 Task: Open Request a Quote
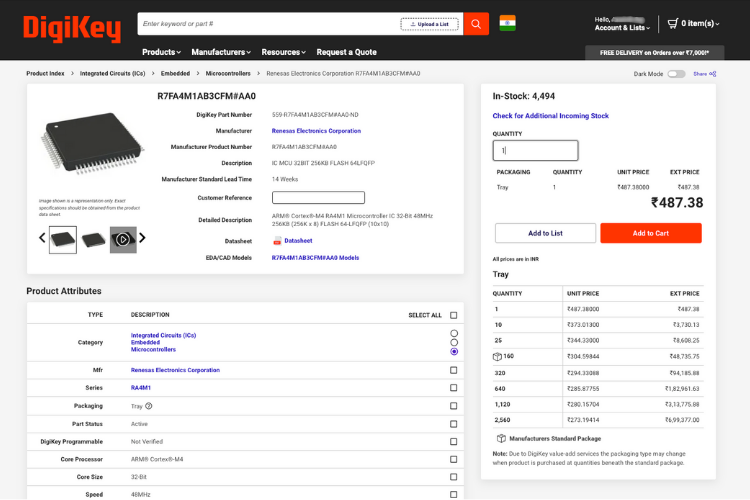click(x=346, y=52)
